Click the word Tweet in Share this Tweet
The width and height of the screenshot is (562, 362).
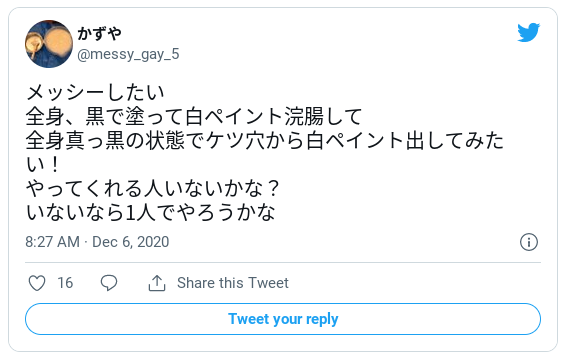click(268, 283)
